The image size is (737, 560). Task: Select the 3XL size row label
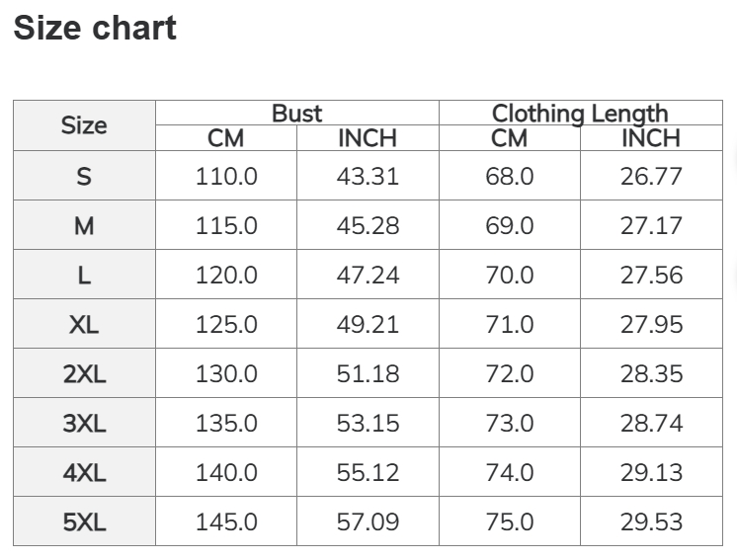(84, 424)
